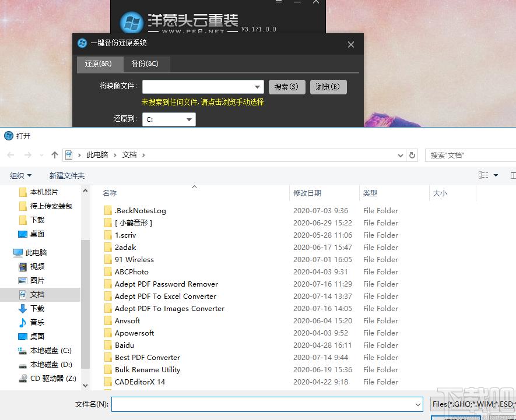Open the file type filter dropdown
Image resolution: width=516 pixels, height=420 pixels.
[x=472, y=404]
